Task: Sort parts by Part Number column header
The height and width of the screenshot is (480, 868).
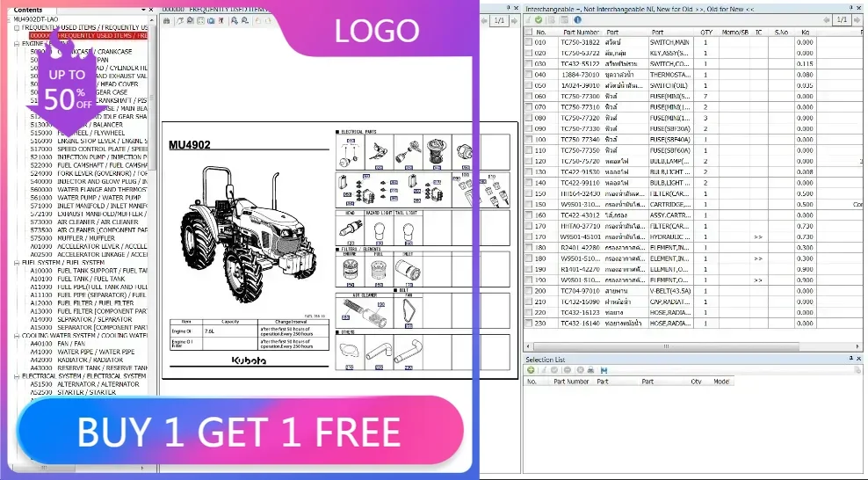Action: click(581, 33)
